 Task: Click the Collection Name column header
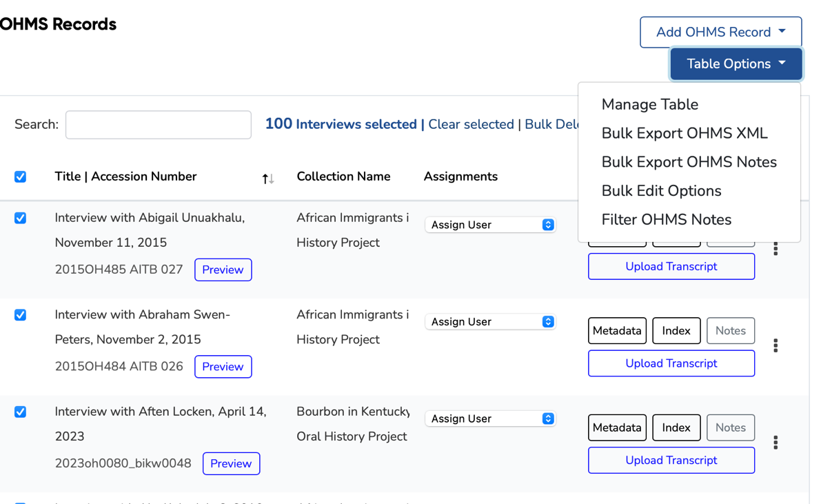click(x=343, y=177)
